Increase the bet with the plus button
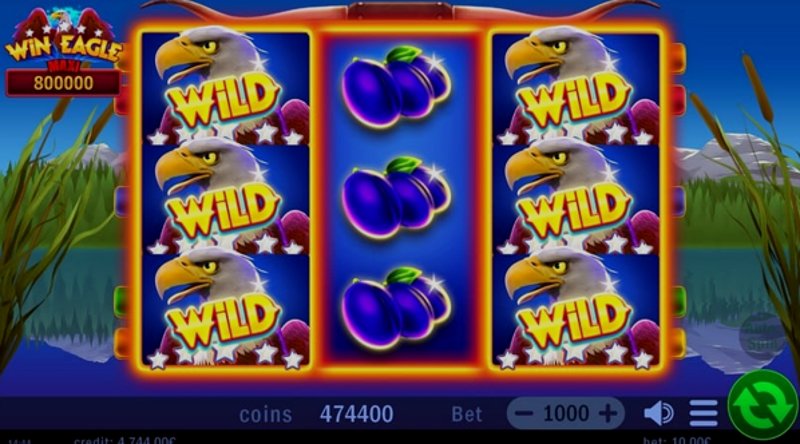Image resolution: width=800 pixels, height=444 pixels. 607,413
